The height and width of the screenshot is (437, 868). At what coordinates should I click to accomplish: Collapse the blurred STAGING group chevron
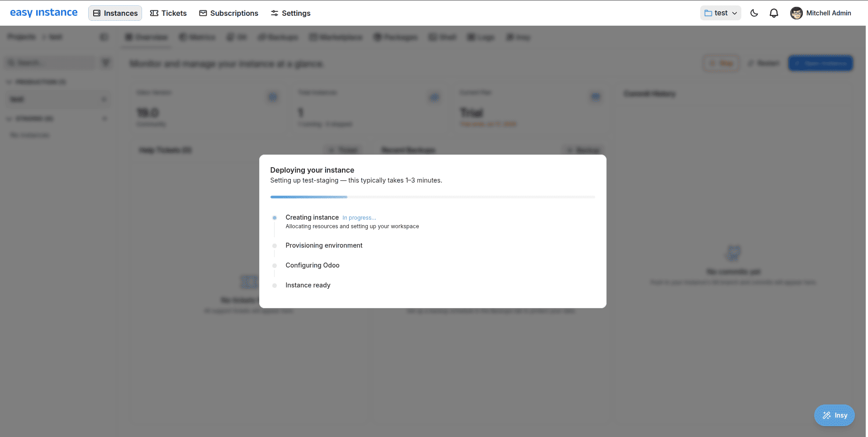9,118
